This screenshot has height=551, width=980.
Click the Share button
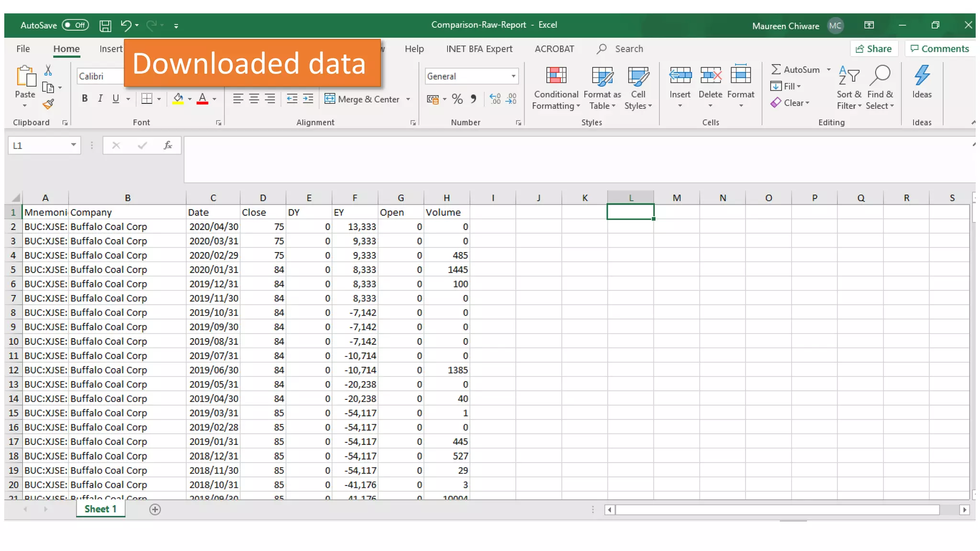[874, 49]
